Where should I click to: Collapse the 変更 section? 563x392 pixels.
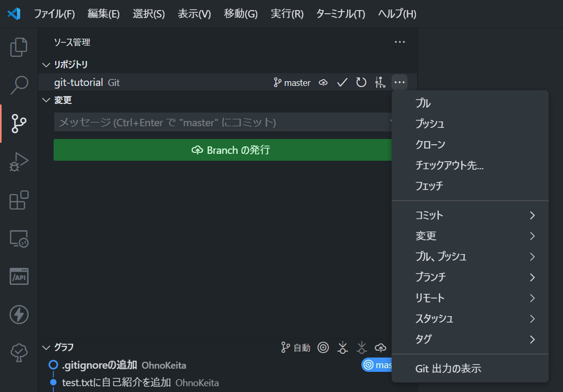46,100
